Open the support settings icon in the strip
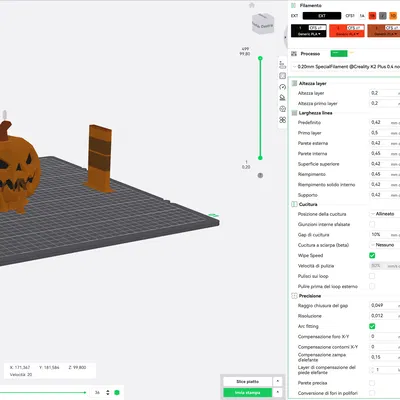This screenshot has height=400, width=400. (282, 98)
